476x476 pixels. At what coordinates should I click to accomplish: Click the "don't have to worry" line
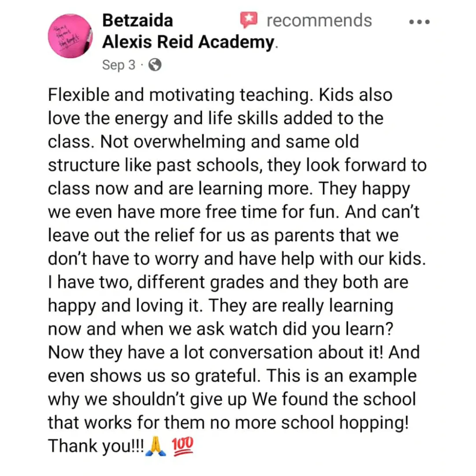[123, 259]
